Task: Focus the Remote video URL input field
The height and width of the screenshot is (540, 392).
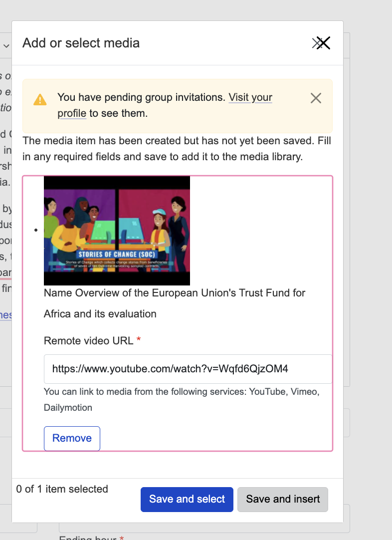Action: click(x=188, y=369)
